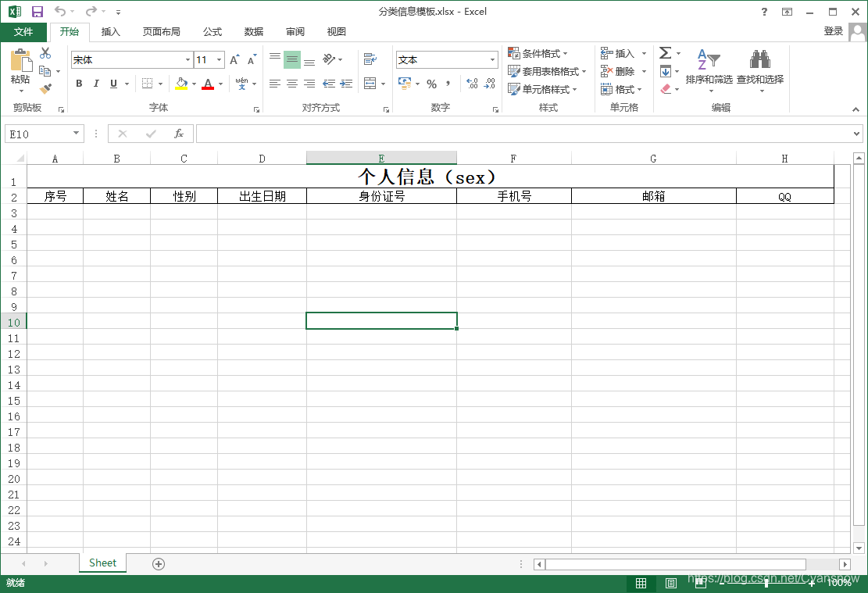Increase font size with large A

(234, 60)
